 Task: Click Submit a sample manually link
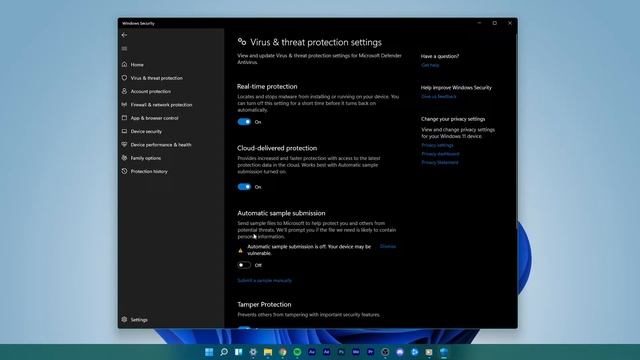point(264,280)
